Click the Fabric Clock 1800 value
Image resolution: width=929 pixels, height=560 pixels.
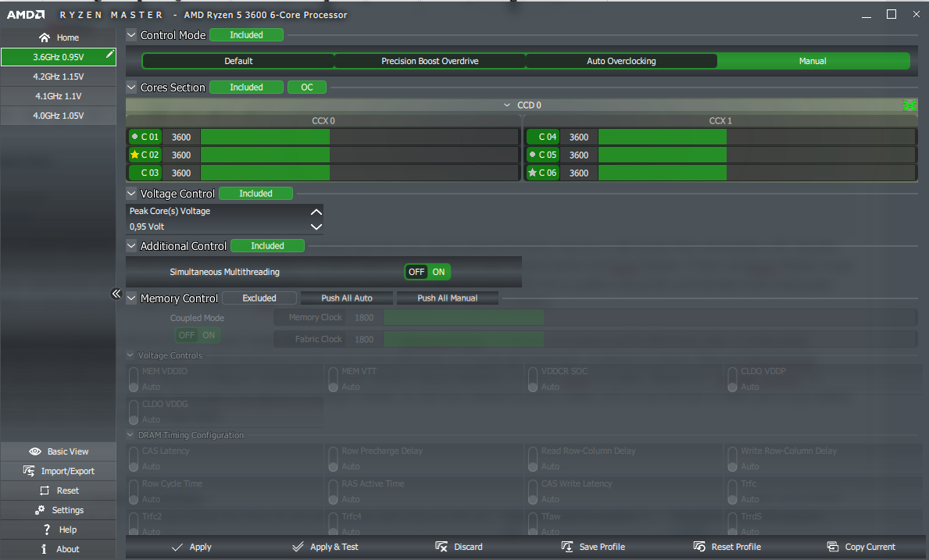click(x=364, y=339)
